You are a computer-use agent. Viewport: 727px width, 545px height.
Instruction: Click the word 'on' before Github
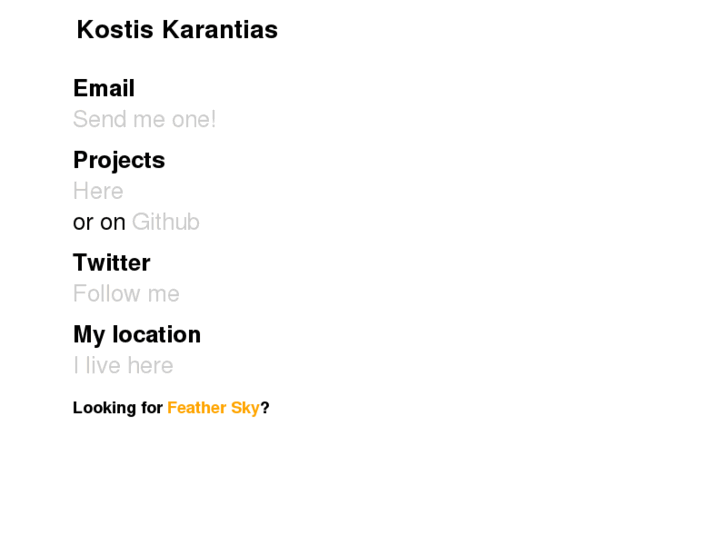click(113, 223)
